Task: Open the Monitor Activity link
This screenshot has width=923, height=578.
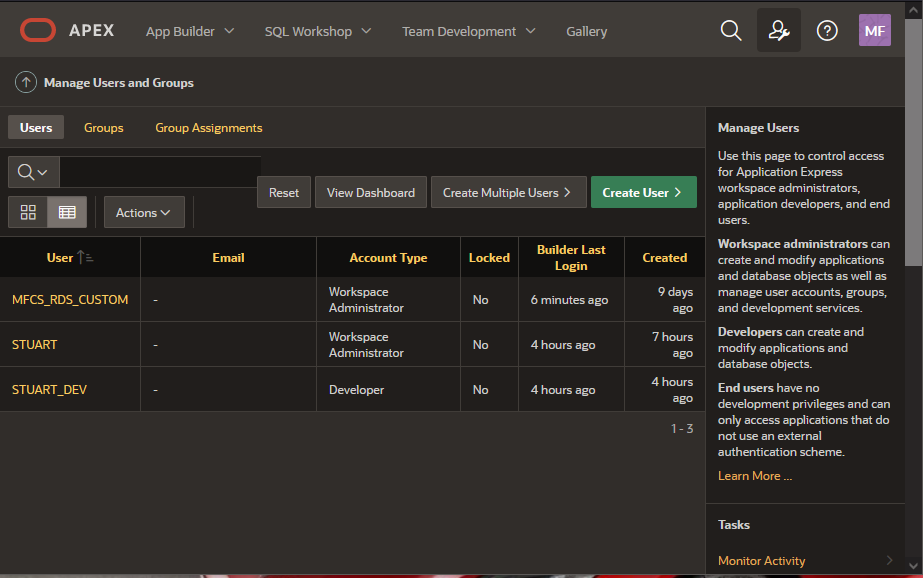Action: (761, 560)
